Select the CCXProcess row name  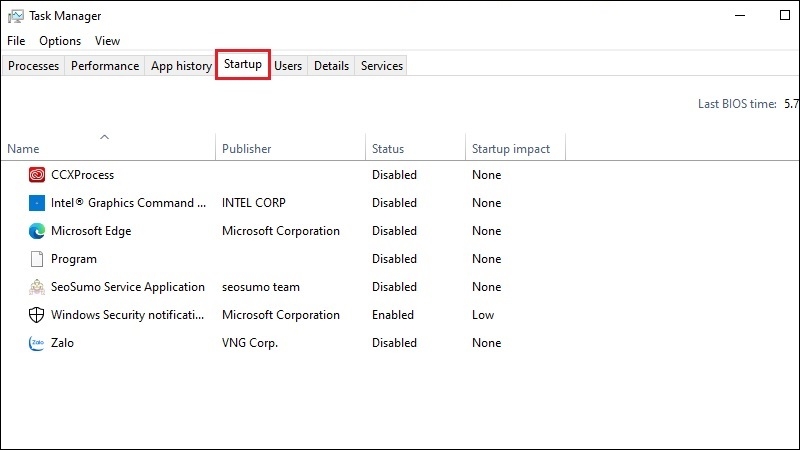(x=83, y=175)
